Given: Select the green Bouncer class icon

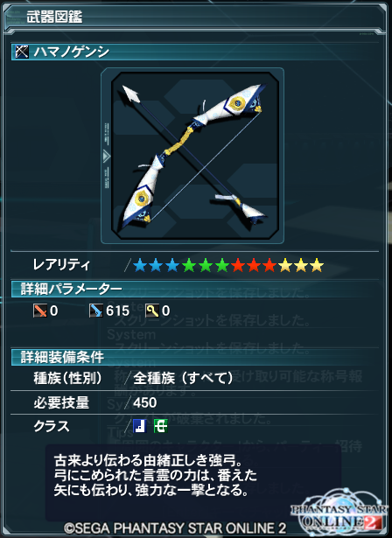Looking at the screenshot, I should click(x=160, y=426).
